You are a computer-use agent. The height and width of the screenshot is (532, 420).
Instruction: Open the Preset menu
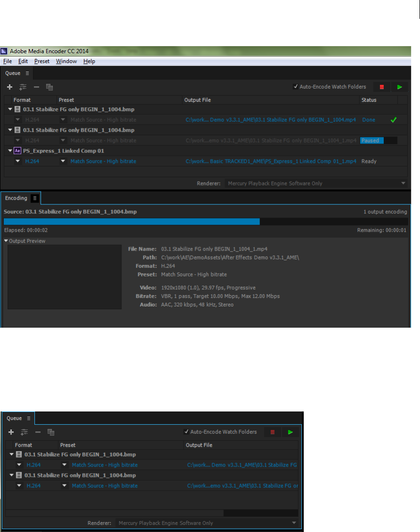pyautogui.click(x=42, y=61)
